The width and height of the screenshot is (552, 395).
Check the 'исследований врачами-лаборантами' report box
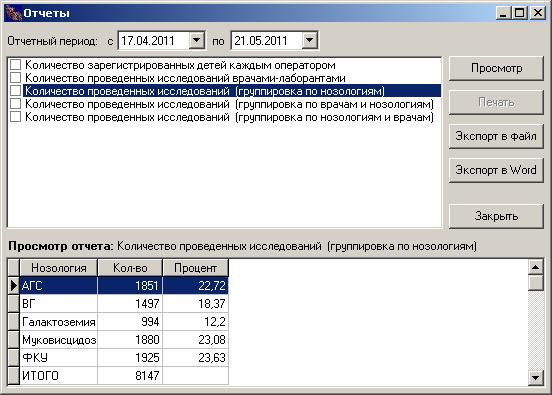pyautogui.click(x=15, y=78)
